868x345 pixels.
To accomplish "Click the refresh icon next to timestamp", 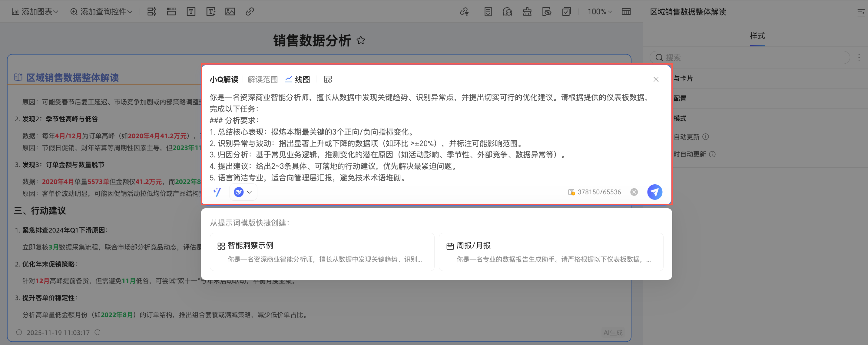I will [x=98, y=332].
